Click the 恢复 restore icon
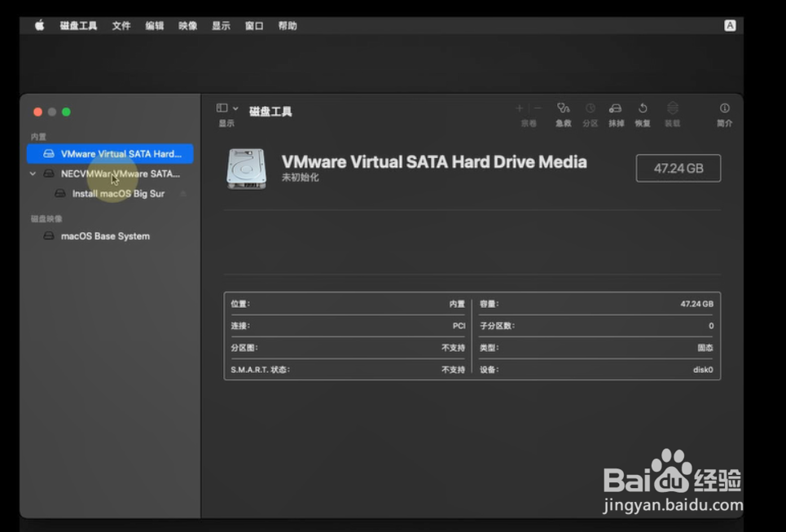786x532 pixels. (643, 108)
